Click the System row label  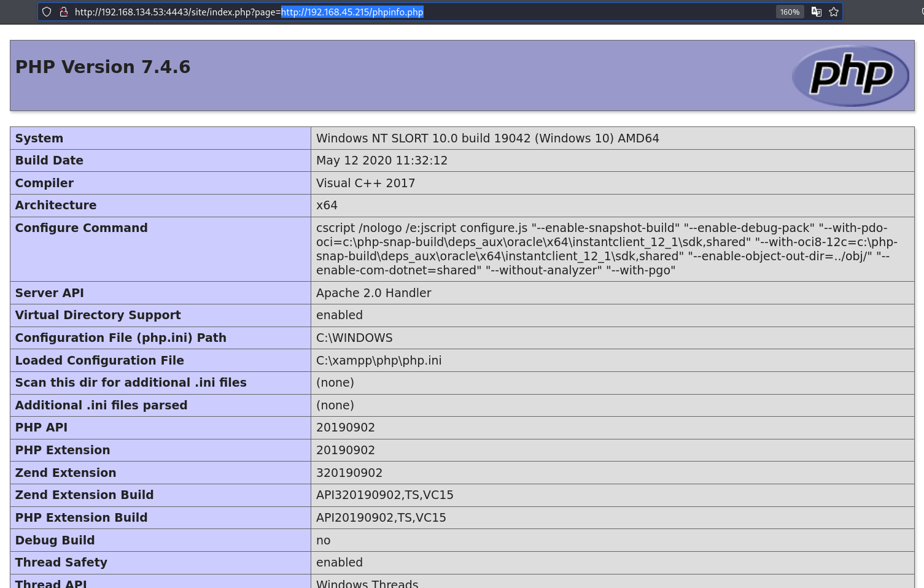point(39,138)
